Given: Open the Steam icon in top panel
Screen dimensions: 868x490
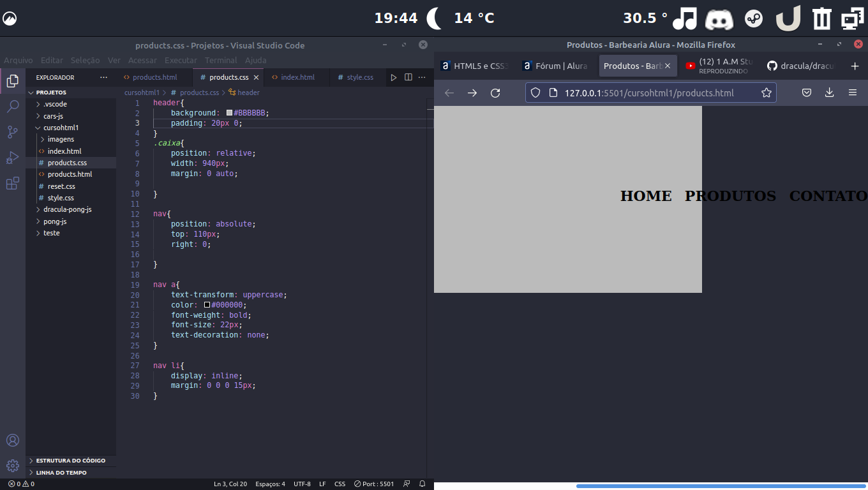Looking at the screenshot, I should 754,18.
